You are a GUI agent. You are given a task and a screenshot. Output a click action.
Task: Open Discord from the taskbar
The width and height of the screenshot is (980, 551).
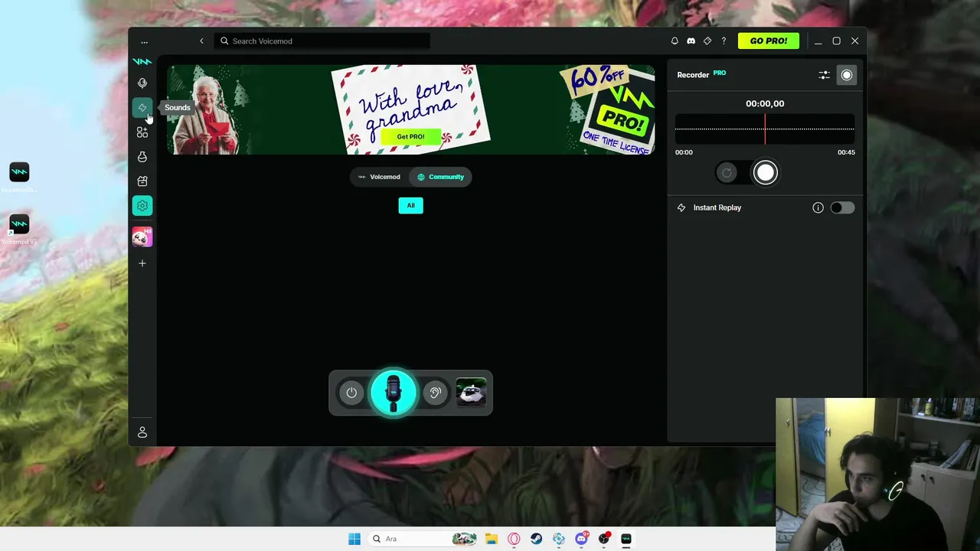tap(582, 539)
